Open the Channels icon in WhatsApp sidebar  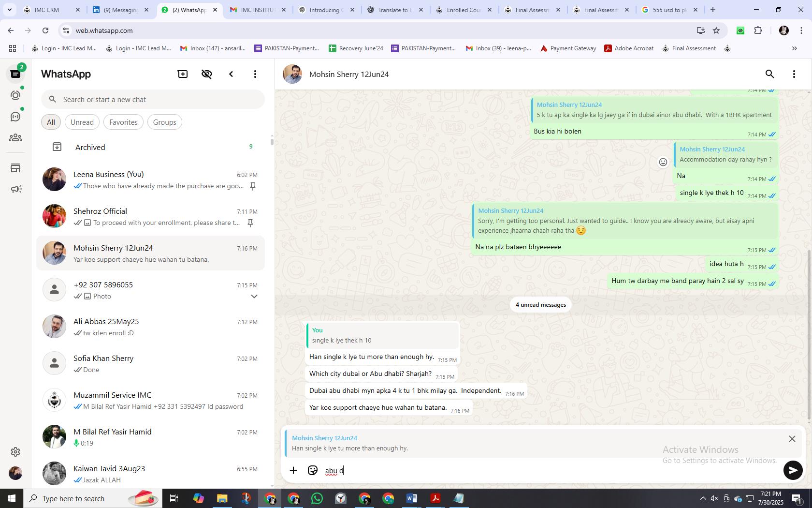15,117
